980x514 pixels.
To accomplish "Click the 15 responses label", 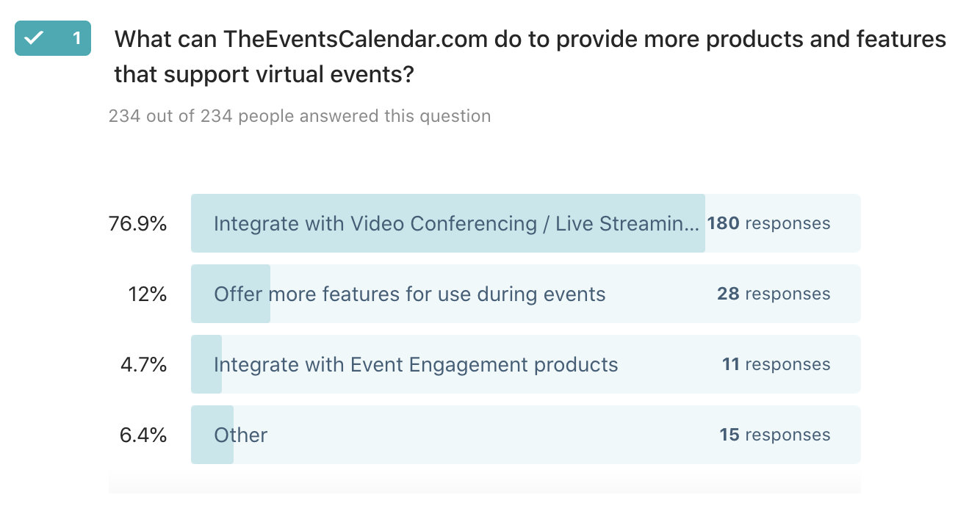I will point(775,435).
